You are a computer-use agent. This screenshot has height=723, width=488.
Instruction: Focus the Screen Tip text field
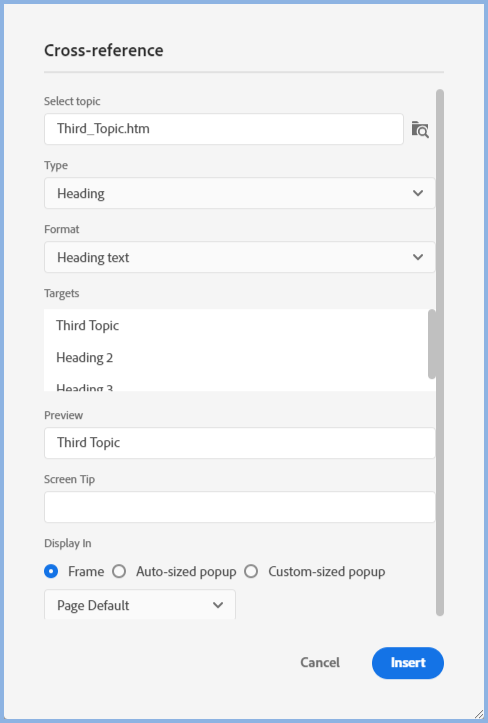tap(239, 507)
